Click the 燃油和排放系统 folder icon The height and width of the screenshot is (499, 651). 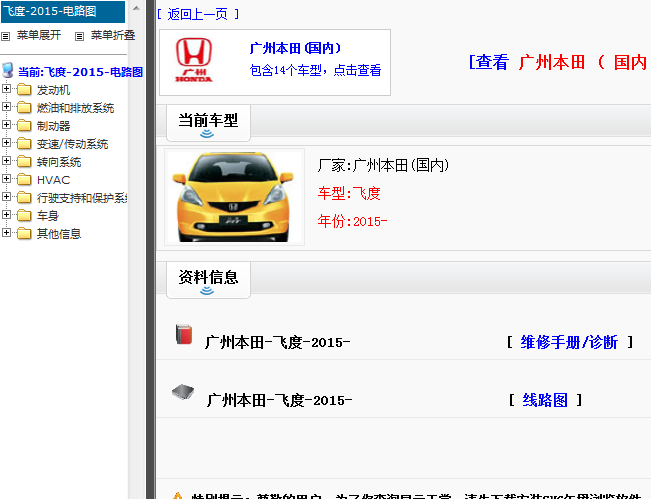pyautogui.click(x=24, y=108)
